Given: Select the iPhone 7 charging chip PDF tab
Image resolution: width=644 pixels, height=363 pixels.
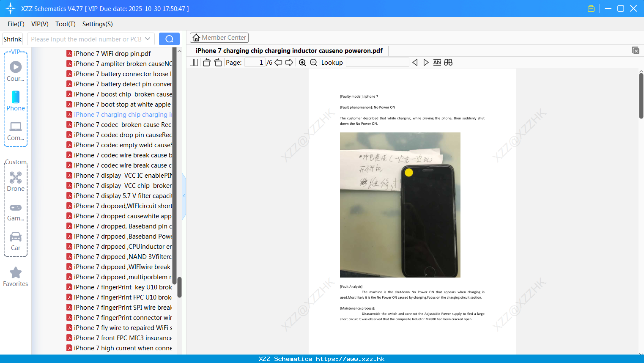Looking at the screenshot, I should click(289, 51).
